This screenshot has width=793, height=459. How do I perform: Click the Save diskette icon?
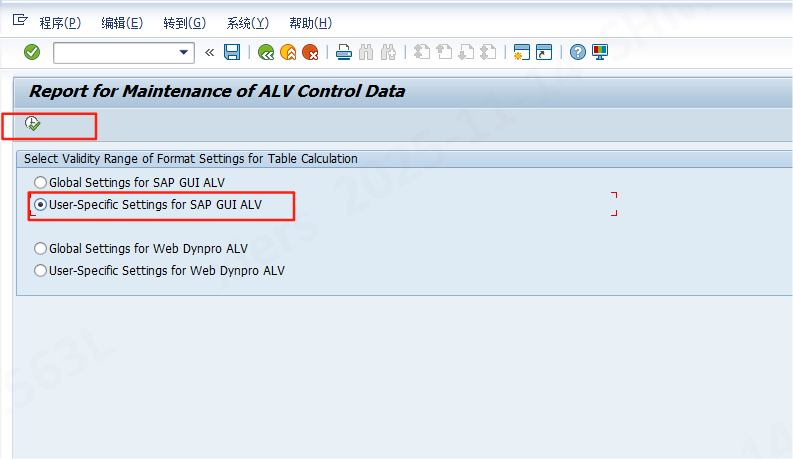click(232, 52)
